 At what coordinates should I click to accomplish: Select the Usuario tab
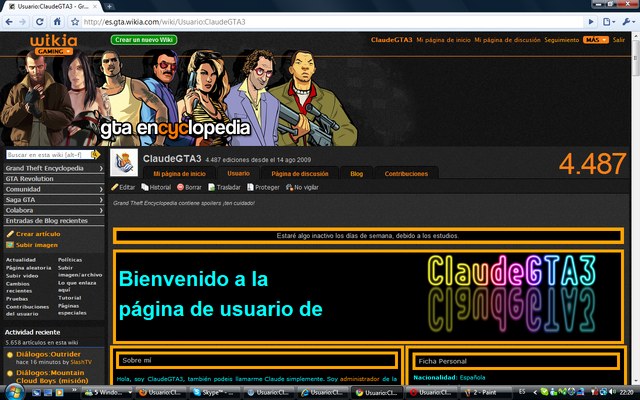click(x=238, y=173)
